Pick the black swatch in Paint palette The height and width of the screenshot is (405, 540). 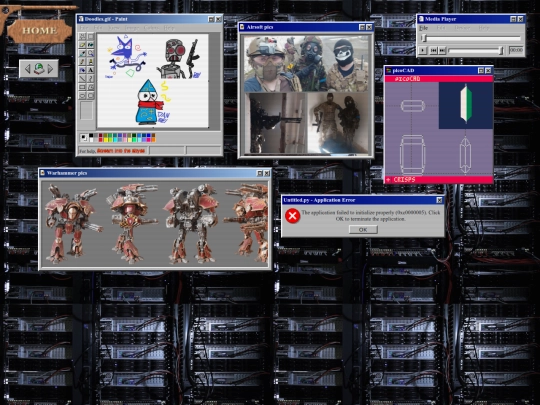point(91,136)
